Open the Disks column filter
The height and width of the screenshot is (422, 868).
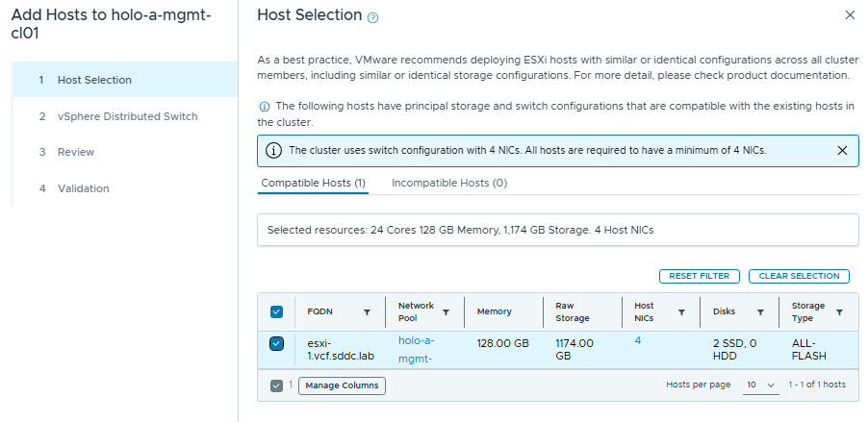coord(760,312)
